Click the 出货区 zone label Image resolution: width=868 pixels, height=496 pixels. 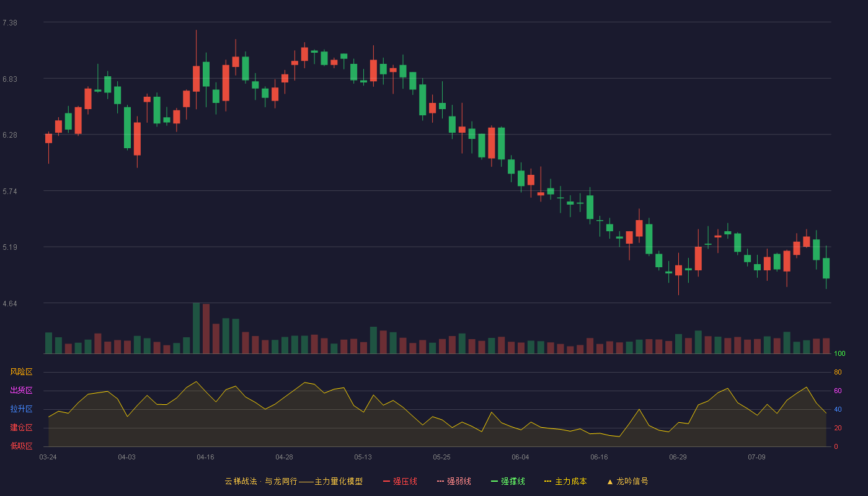point(22,391)
